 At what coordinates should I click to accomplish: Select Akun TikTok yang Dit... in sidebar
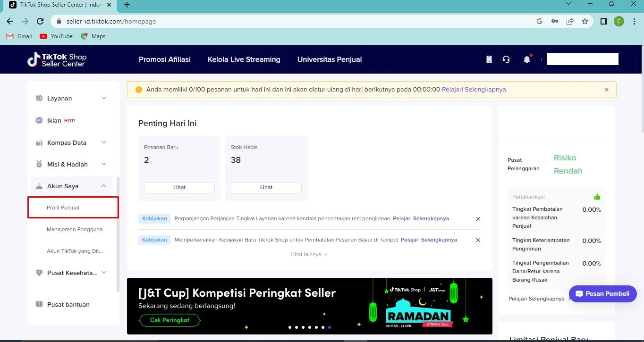[x=75, y=251]
